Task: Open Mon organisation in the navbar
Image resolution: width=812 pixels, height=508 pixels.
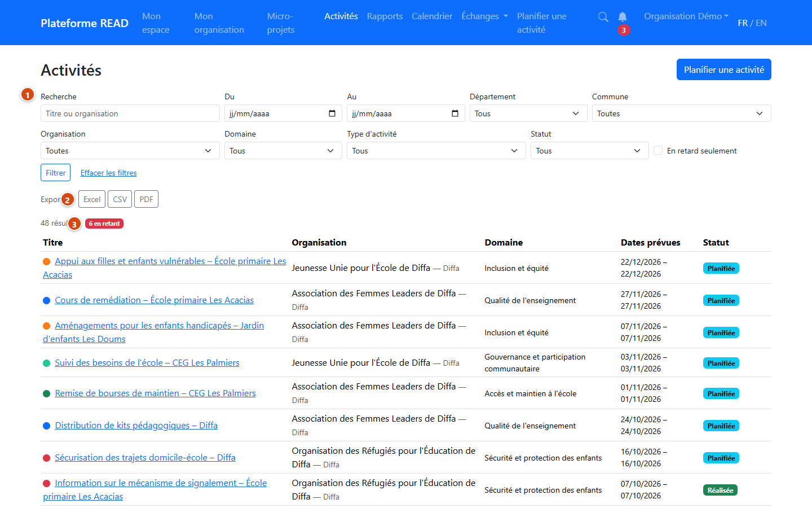Action: (x=219, y=23)
